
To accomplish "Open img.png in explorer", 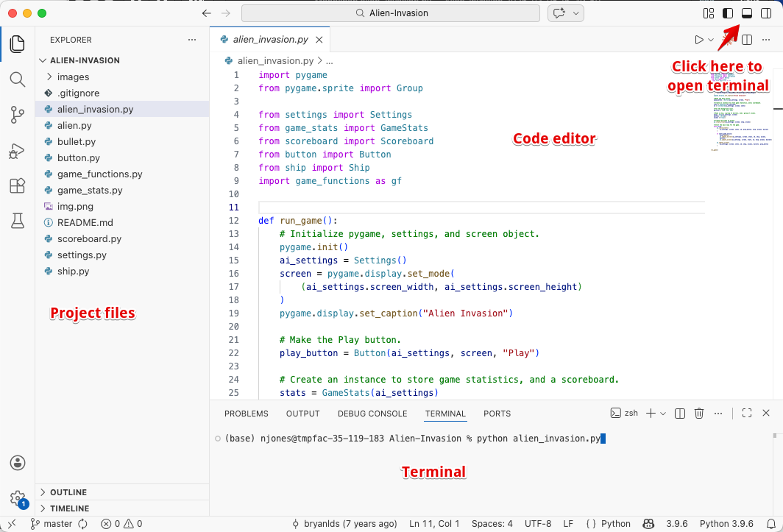I will pos(122,206).
